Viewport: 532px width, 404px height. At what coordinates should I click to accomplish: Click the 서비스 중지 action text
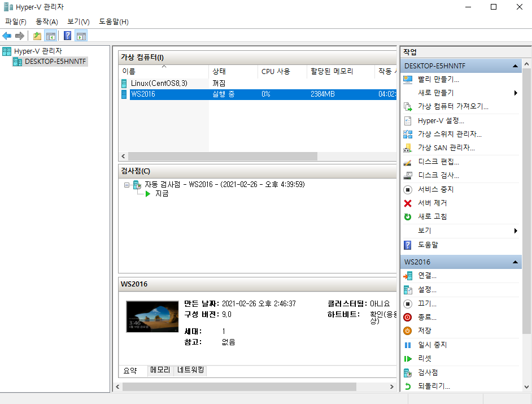click(435, 189)
